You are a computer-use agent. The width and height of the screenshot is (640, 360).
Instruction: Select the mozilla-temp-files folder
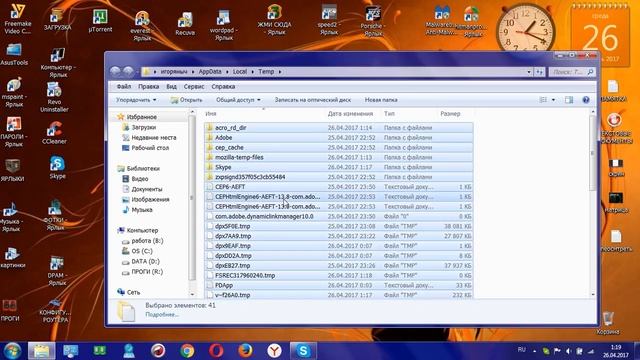click(x=338, y=157)
